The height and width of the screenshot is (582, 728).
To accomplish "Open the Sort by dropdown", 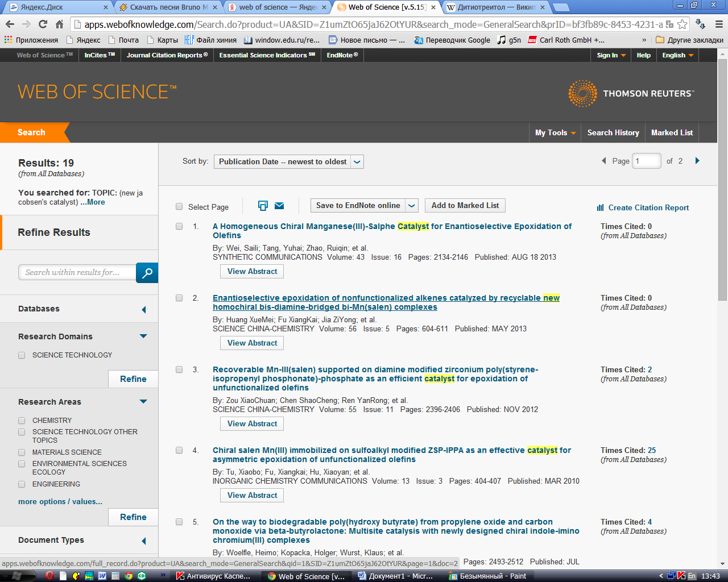I will point(289,161).
